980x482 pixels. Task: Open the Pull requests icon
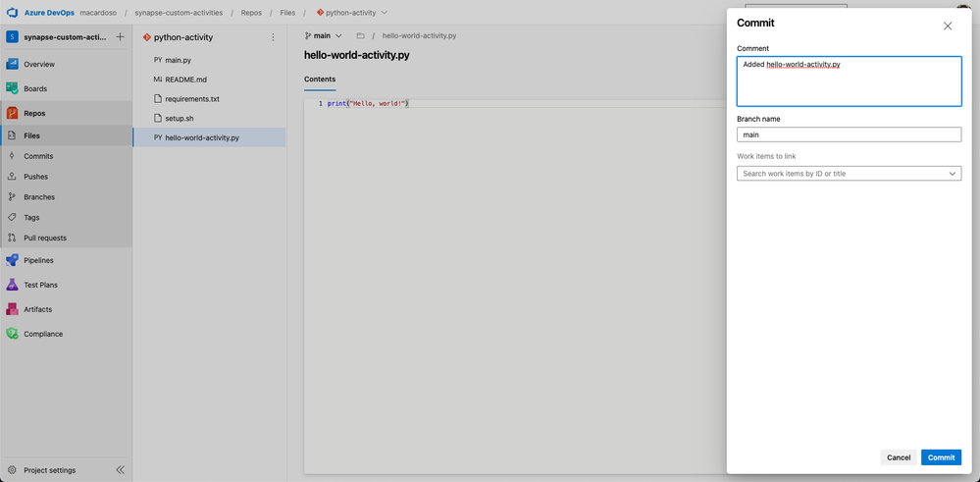pyautogui.click(x=11, y=238)
